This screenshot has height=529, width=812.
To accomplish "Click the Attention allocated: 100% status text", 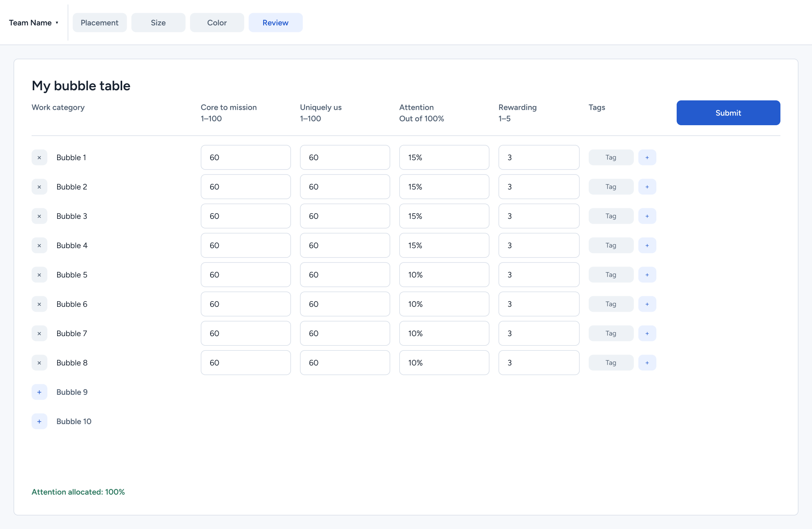I will [x=78, y=492].
